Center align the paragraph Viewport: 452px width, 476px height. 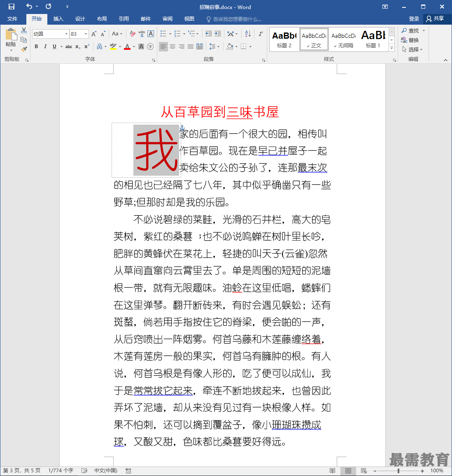pyautogui.click(x=172, y=46)
